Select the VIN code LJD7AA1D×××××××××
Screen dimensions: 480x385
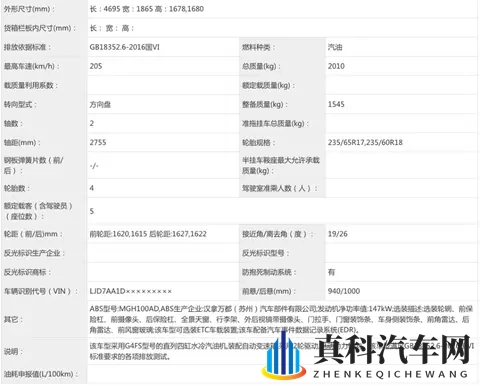coord(130,291)
